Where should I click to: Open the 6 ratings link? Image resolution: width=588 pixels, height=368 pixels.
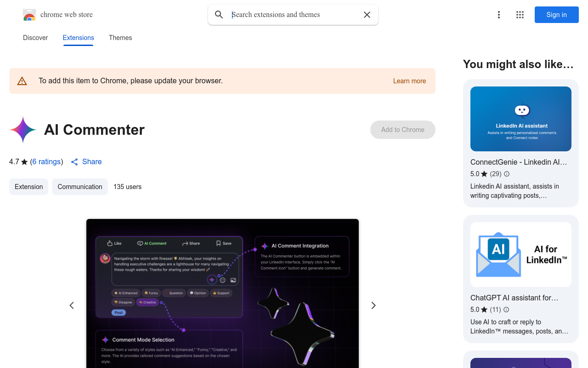click(x=46, y=162)
